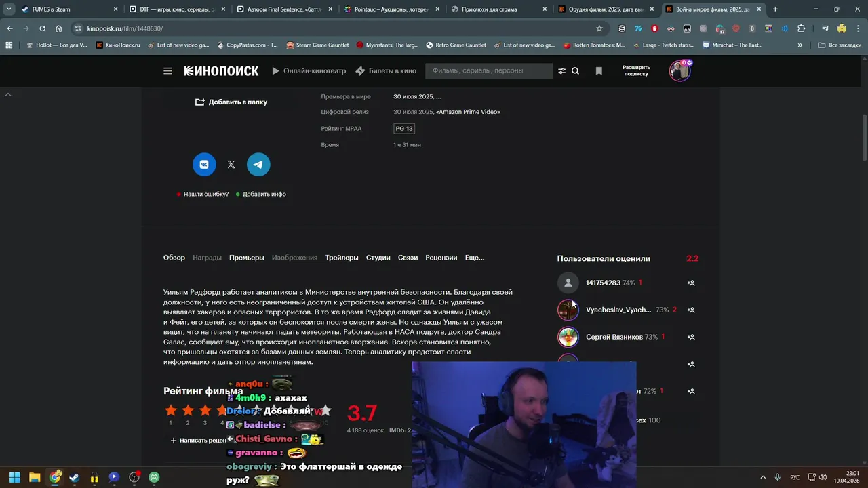This screenshot has width=868, height=488.
Task: Open the Chrome apps grid
Action: [9, 45]
